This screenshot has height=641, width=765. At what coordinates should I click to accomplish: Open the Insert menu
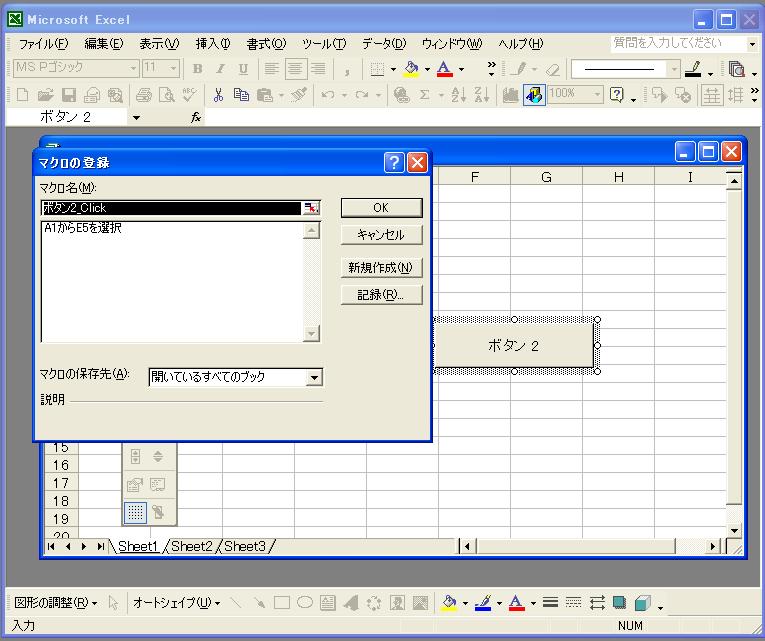click(x=213, y=44)
